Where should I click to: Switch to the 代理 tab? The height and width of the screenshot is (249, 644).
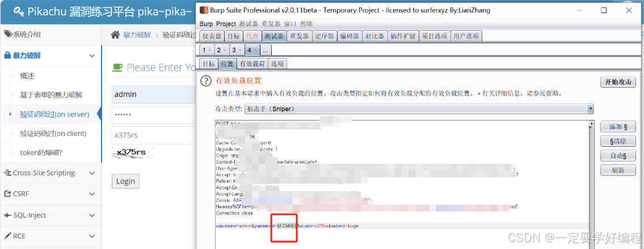[252, 36]
